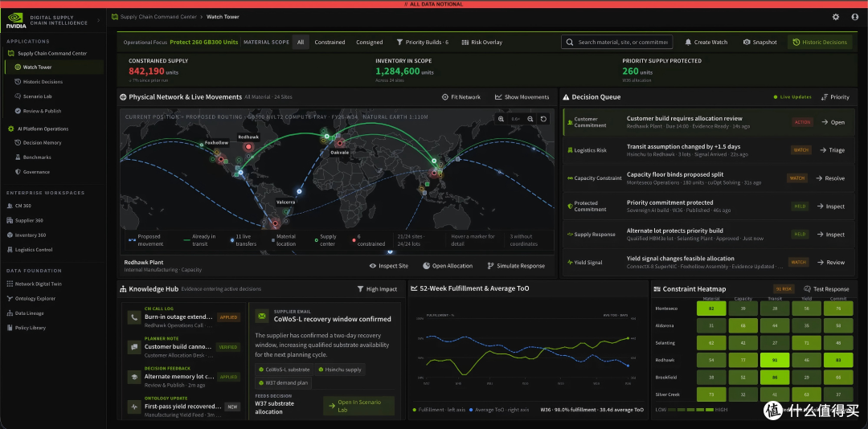This screenshot has height=429, width=868.
Task: Click the Planner Note chat icon
Action: 133,347
